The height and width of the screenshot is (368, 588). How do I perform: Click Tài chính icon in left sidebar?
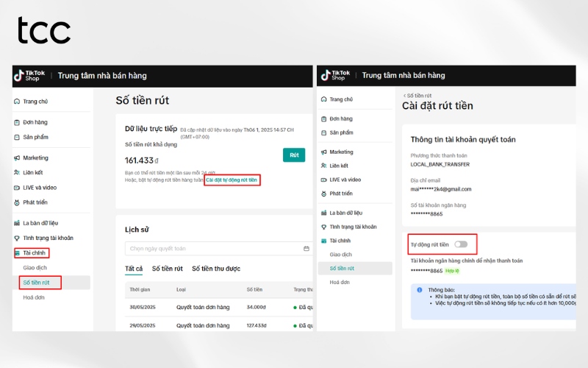pyautogui.click(x=17, y=253)
